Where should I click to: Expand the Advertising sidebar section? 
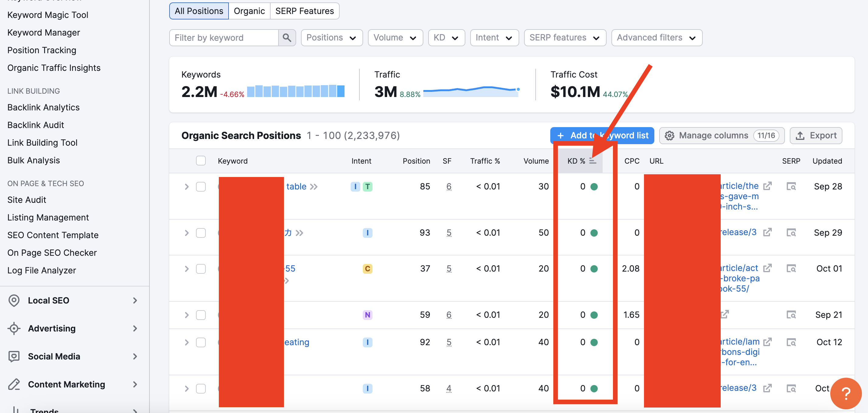tap(135, 328)
